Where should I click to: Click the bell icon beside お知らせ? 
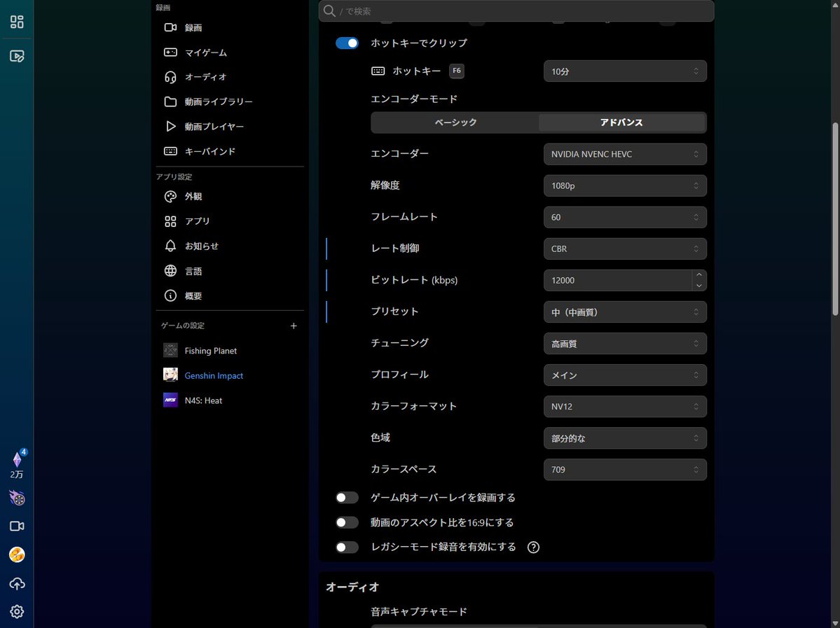point(170,246)
